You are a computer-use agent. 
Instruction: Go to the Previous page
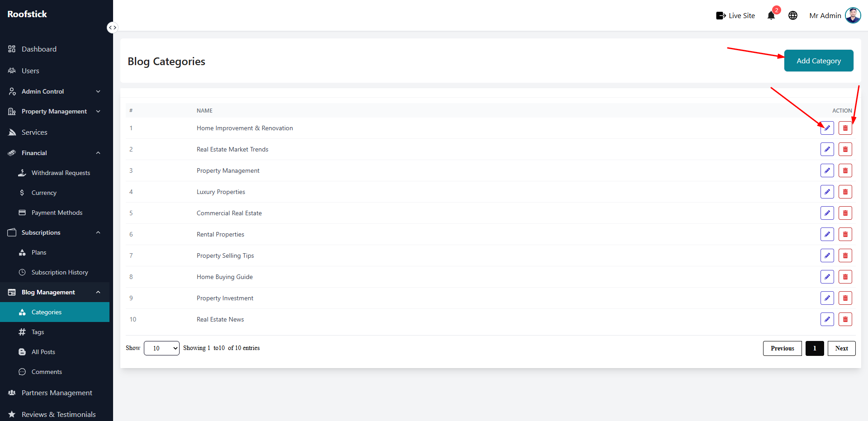pos(783,348)
